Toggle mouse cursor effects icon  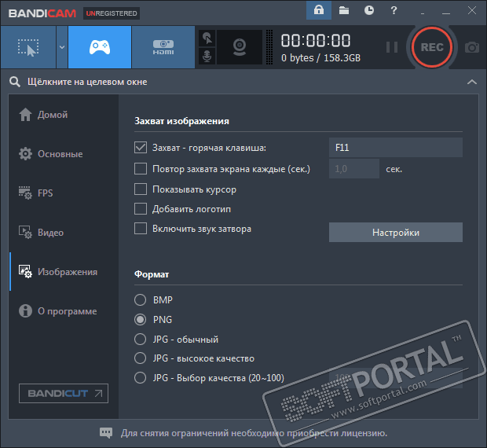(207, 39)
